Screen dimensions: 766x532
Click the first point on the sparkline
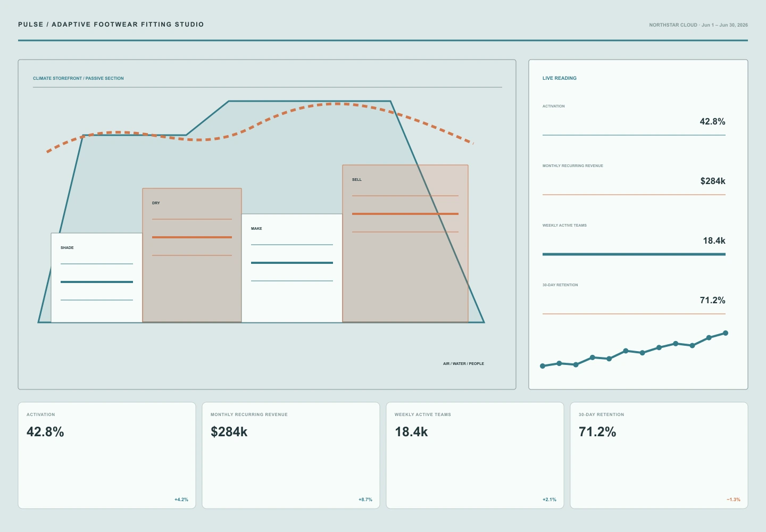[543, 366]
